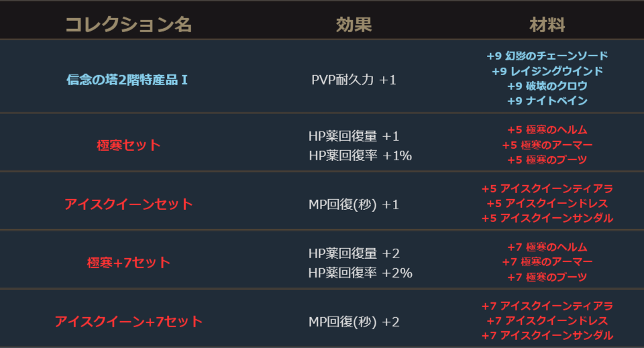Open the +9 ナイトペイン material link
Screen dimensions: 644x348
coord(547,101)
